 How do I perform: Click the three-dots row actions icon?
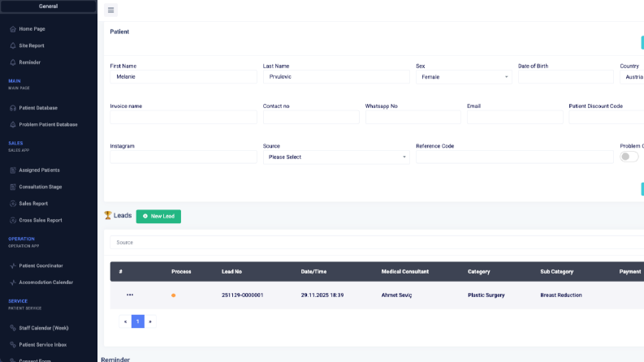(x=130, y=295)
